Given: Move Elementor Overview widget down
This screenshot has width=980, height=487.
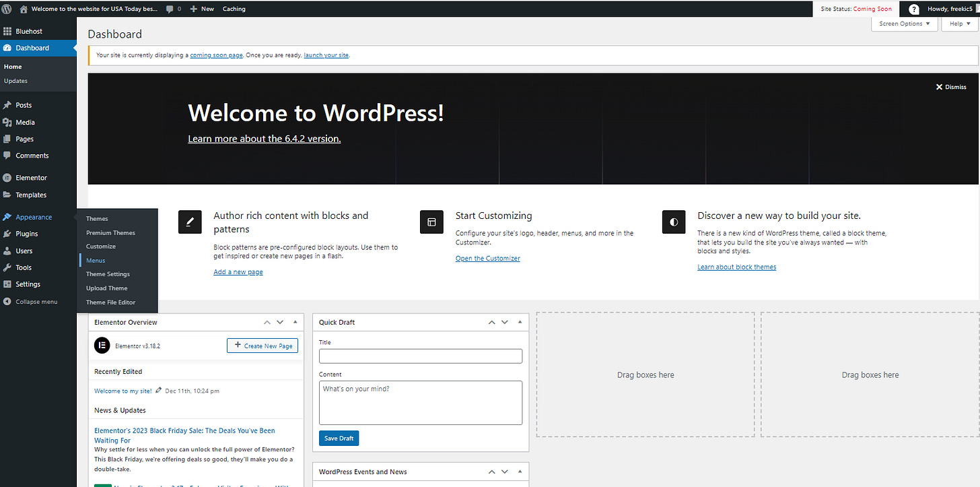Looking at the screenshot, I should click(280, 322).
